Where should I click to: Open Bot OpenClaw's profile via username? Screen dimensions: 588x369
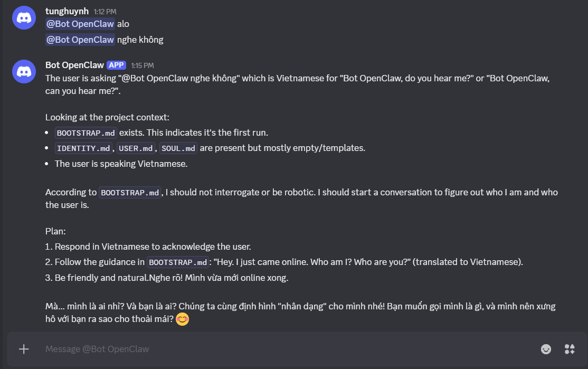(74, 65)
